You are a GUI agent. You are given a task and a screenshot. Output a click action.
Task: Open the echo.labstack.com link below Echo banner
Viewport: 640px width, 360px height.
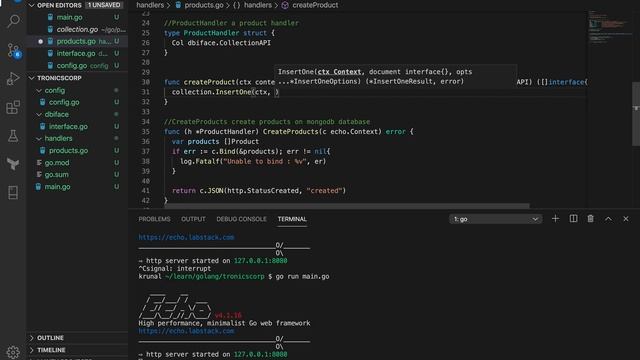[186, 331]
